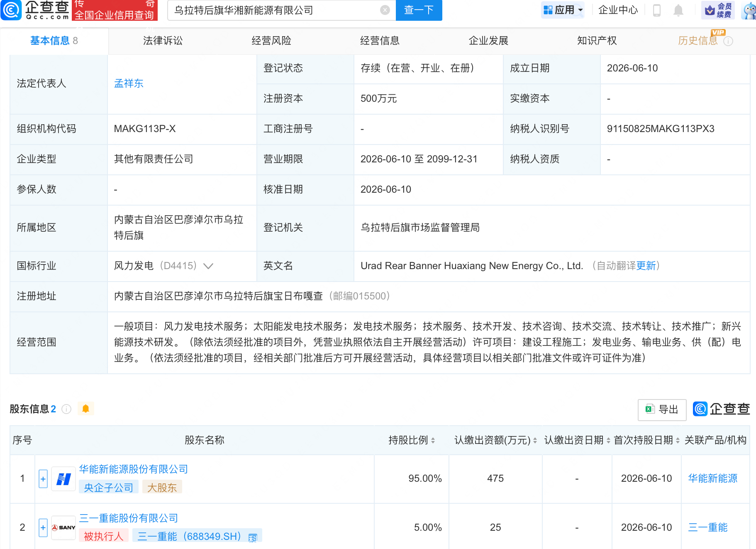This screenshot has height=549, width=756.
Task: Switch to the 企业发展 tab
Action: (488, 41)
